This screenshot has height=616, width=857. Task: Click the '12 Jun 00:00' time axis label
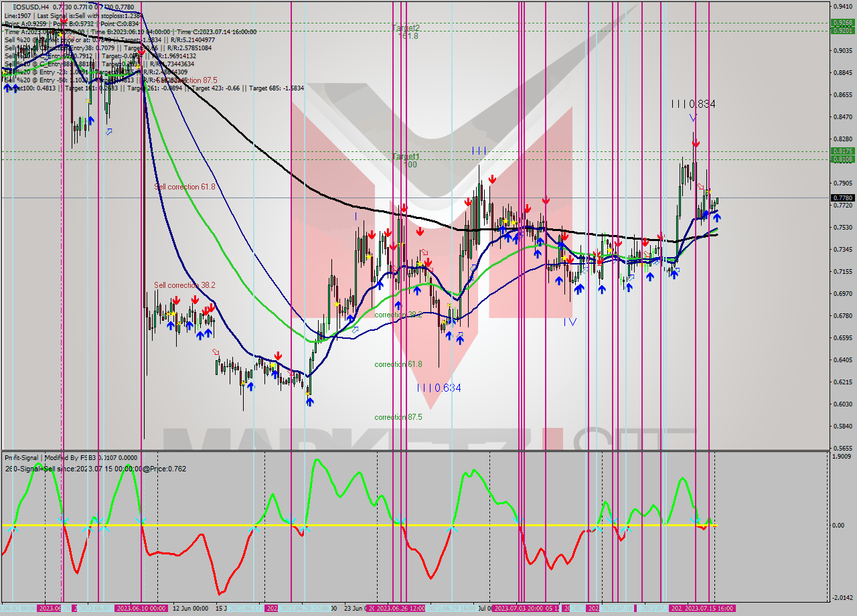(190, 609)
